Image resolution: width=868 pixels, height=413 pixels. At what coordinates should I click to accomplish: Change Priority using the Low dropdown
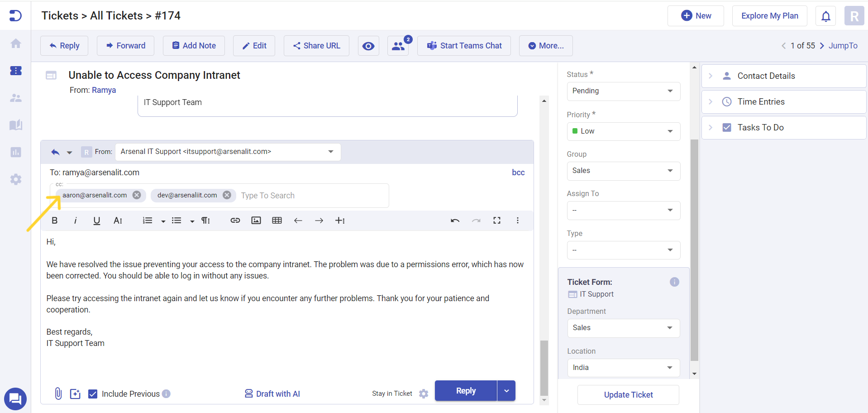(623, 131)
